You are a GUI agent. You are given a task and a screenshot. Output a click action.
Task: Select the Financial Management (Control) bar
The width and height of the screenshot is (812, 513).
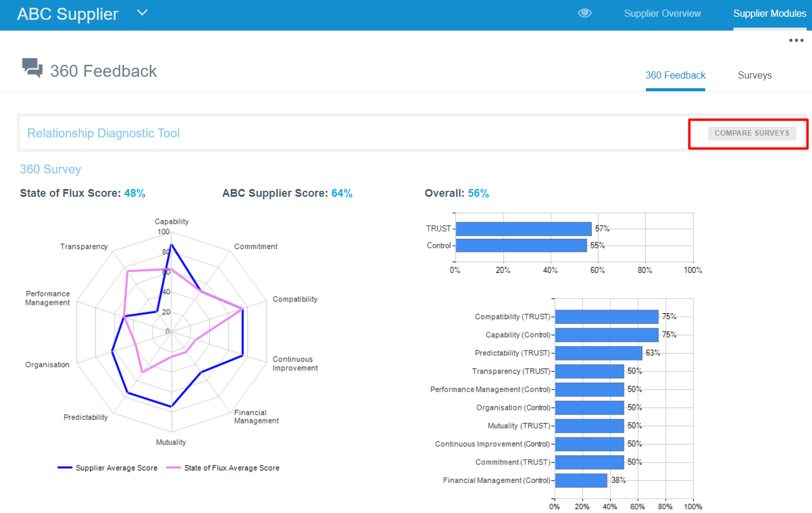[581, 481]
